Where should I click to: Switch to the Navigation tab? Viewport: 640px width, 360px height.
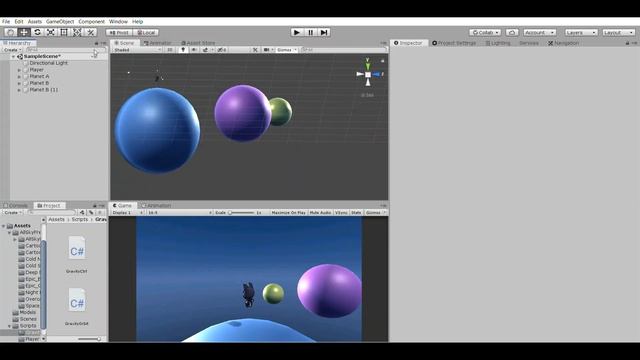(x=563, y=43)
